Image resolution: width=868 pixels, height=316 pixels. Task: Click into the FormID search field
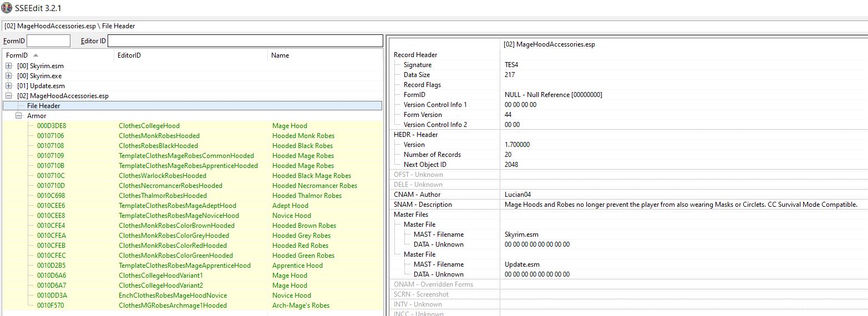(48, 41)
